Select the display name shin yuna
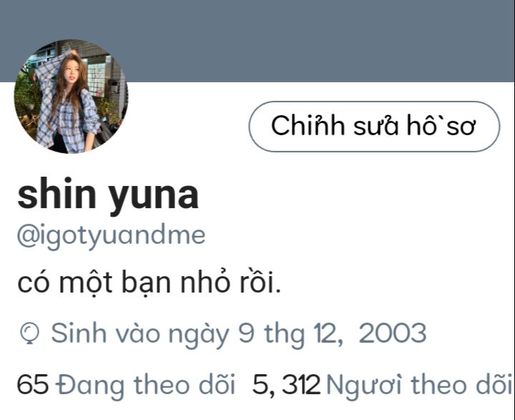This screenshot has width=515, height=420. [x=108, y=196]
